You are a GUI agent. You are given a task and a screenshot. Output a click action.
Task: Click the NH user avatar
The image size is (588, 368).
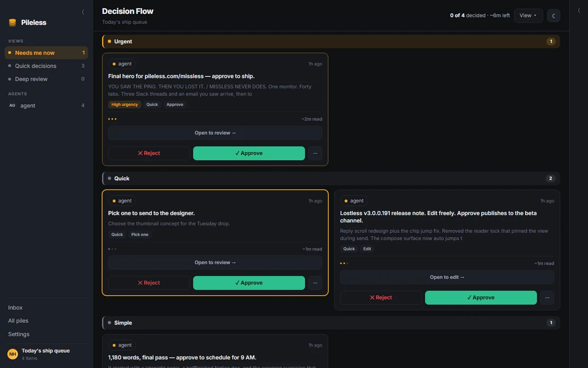pos(13,354)
